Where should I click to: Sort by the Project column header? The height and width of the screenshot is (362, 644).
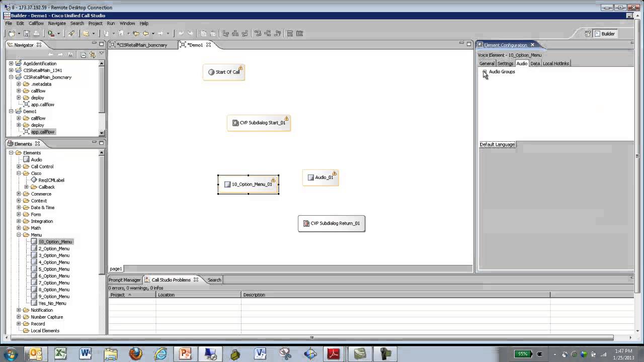(x=132, y=295)
